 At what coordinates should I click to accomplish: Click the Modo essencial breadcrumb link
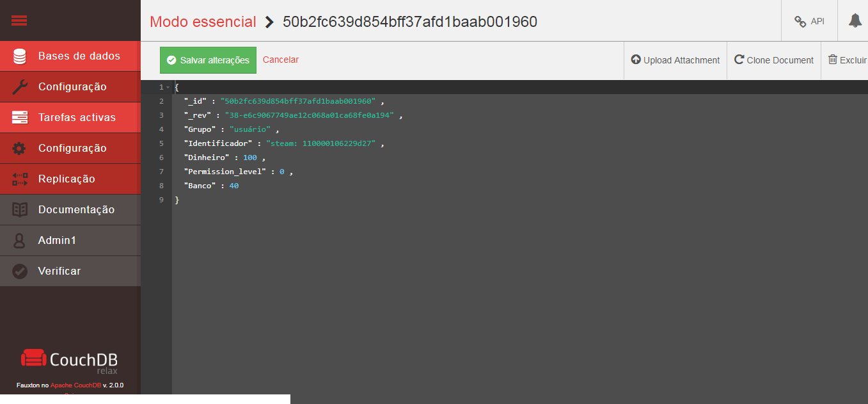click(x=203, y=22)
